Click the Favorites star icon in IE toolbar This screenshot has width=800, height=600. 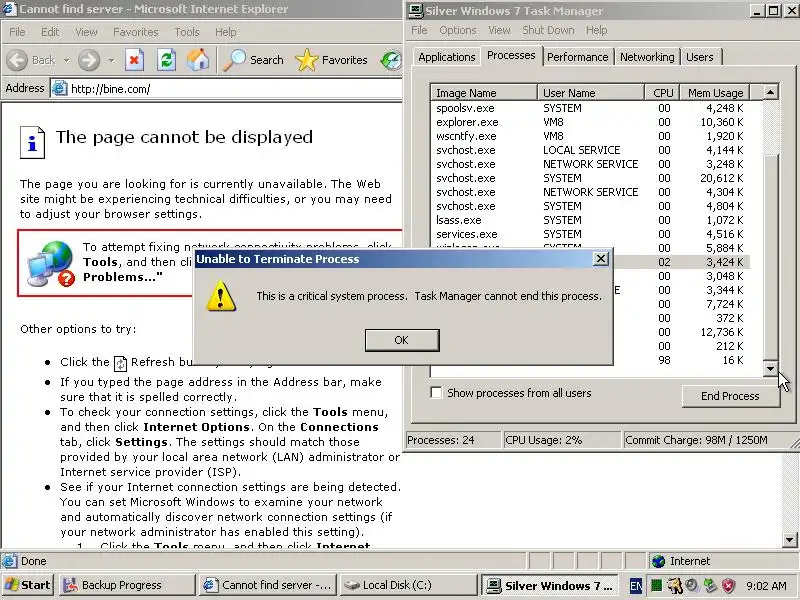(x=306, y=60)
